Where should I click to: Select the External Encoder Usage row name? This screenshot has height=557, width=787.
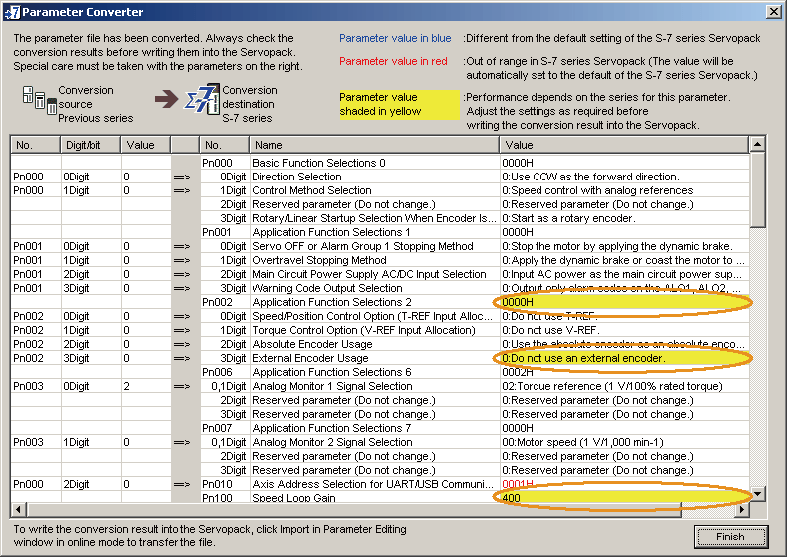[310, 358]
